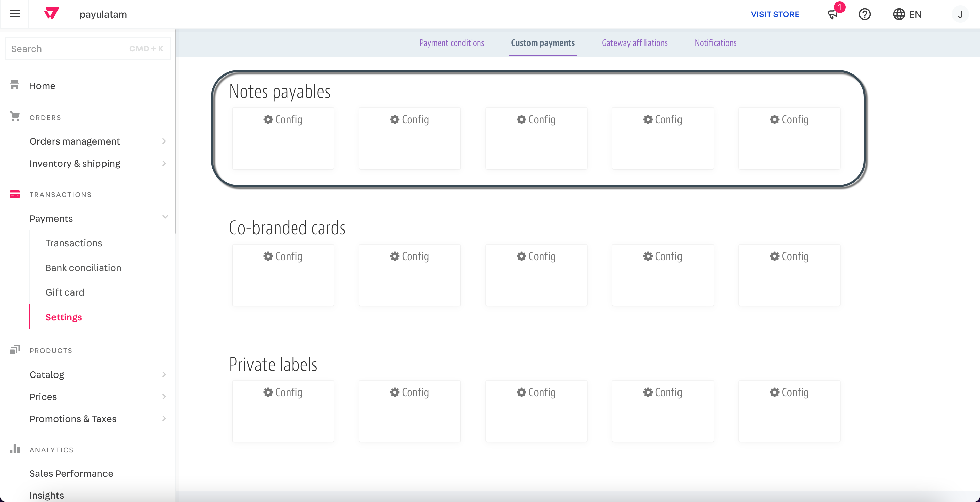Click the Analytics bar chart icon

[x=14, y=449]
